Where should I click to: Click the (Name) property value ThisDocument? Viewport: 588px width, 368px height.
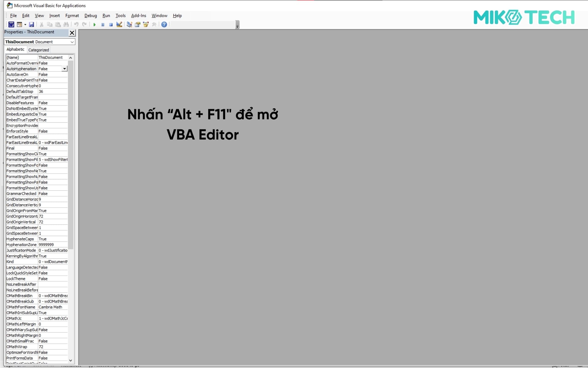coord(53,58)
